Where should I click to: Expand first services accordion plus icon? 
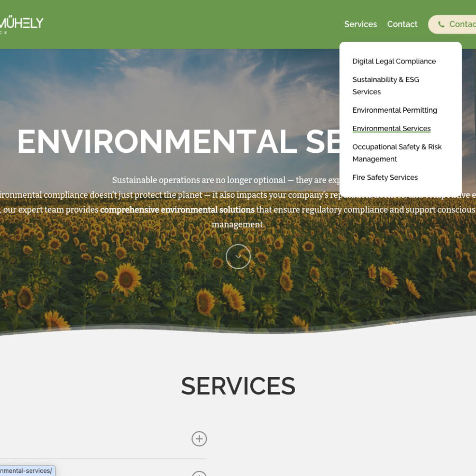(x=199, y=438)
